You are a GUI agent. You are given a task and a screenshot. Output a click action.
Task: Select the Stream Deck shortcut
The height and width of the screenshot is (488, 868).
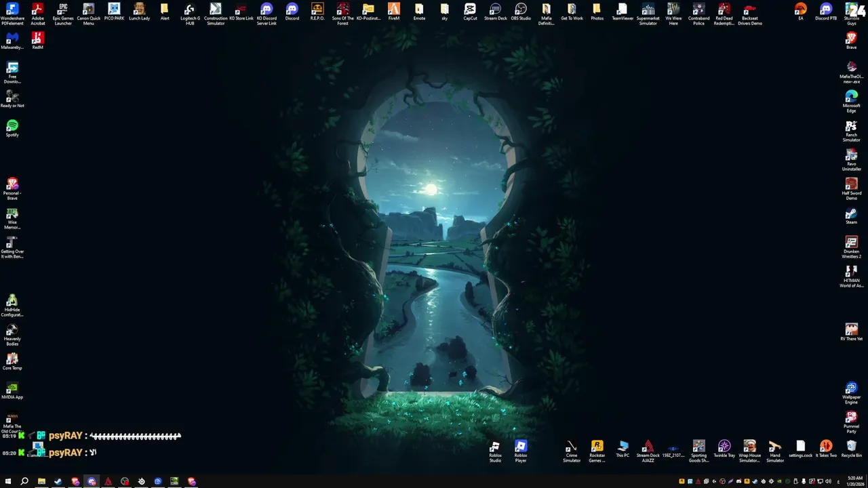tap(495, 12)
